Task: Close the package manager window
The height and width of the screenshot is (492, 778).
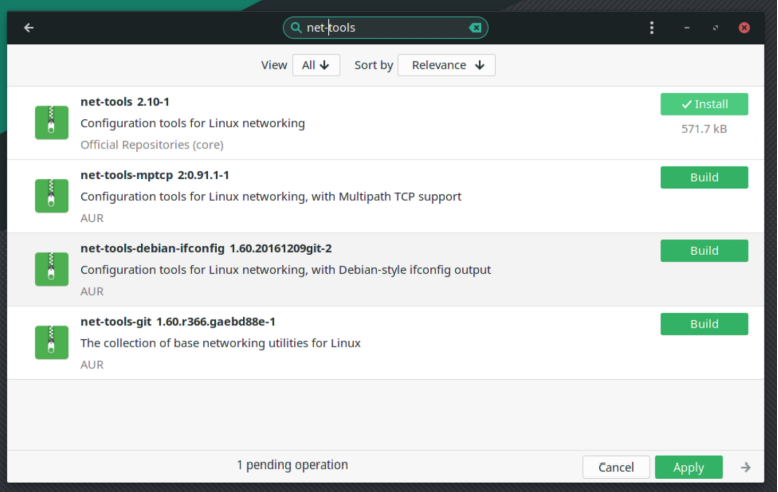Action: tap(744, 28)
